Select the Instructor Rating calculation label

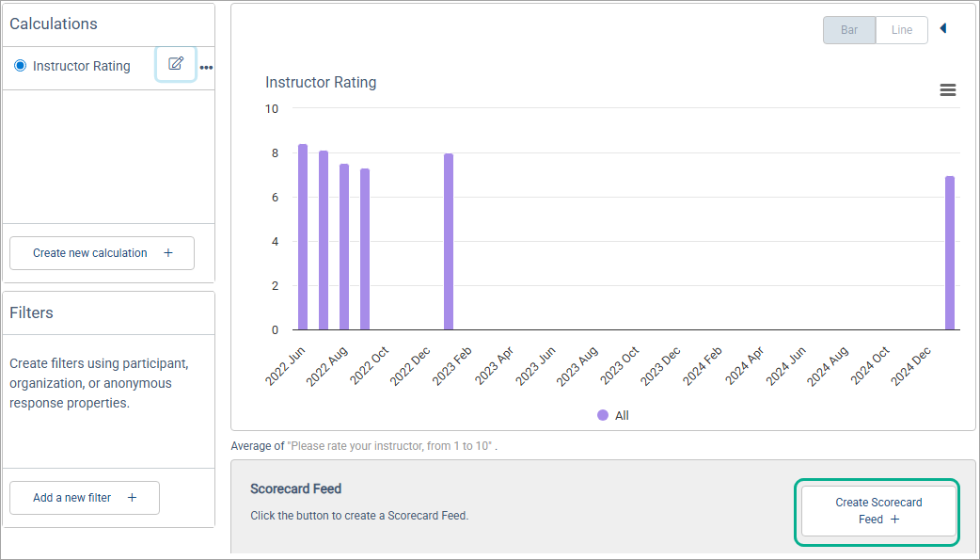(81, 66)
